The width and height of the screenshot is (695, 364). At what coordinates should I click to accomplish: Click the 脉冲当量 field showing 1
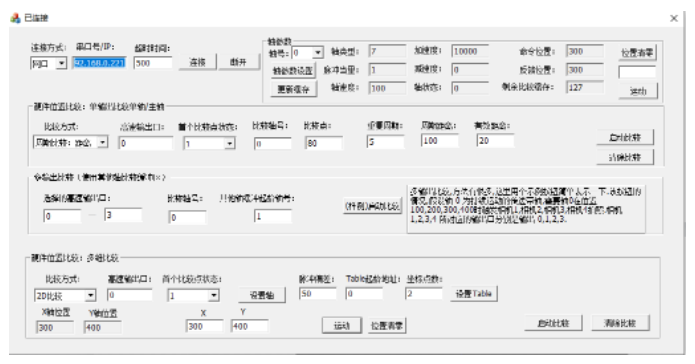387,70
